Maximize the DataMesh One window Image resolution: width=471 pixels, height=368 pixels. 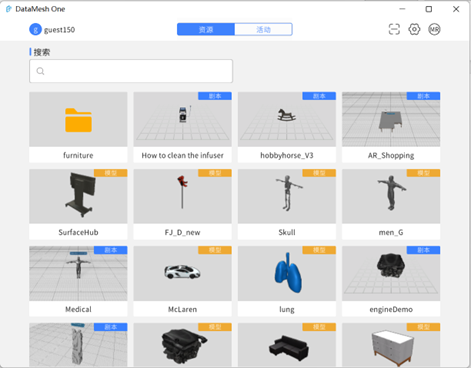[x=429, y=9]
